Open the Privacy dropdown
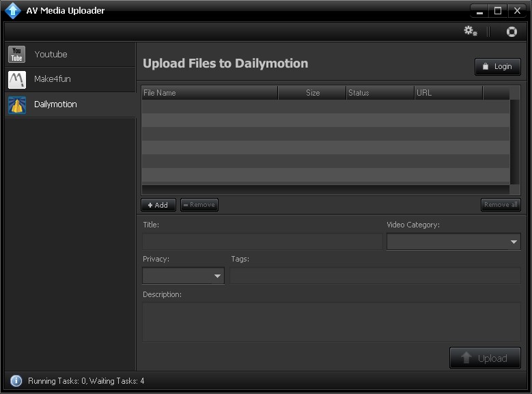Screen dimensions: 532x394 point(183,276)
